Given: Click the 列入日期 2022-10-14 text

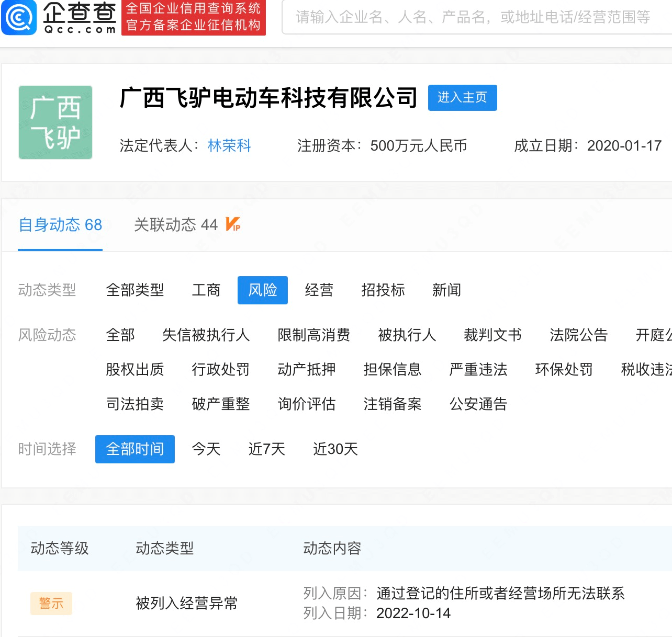Looking at the screenshot, I should pos(377,613).
